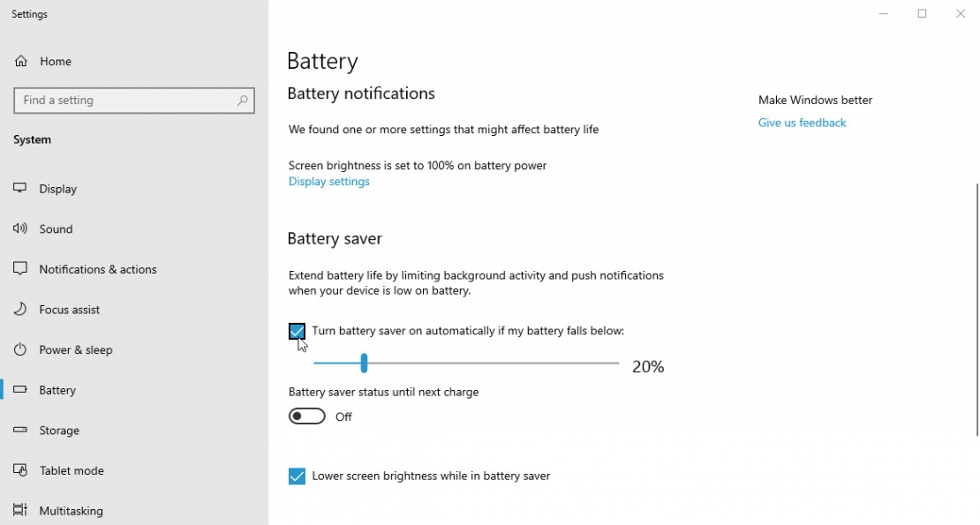Click the Tablet mode icon
The height and width of the screenshot is (525, 980).
[x=20, y=470]
